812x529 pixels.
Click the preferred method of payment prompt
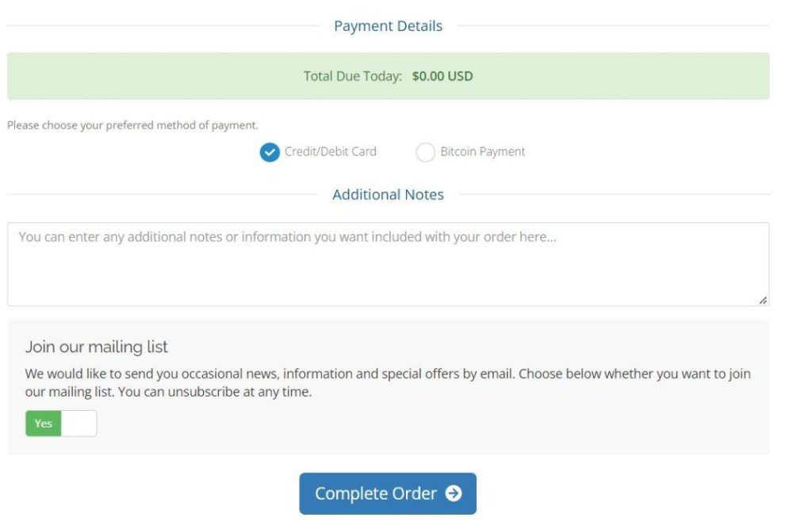(132, 125)
